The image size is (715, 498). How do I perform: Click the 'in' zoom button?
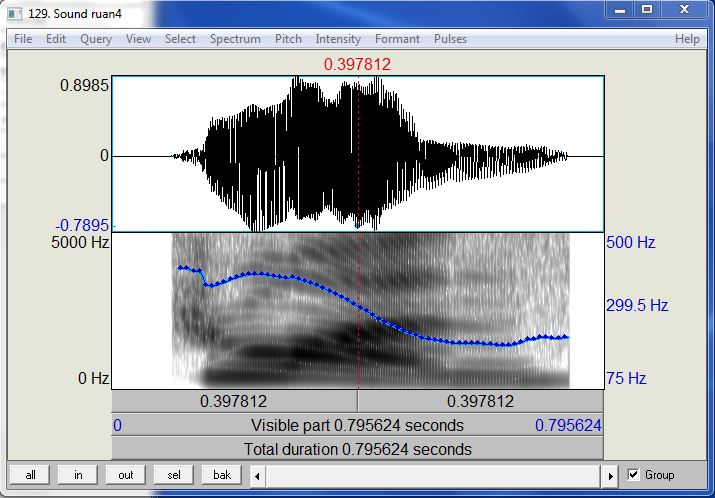click(78, 475)
